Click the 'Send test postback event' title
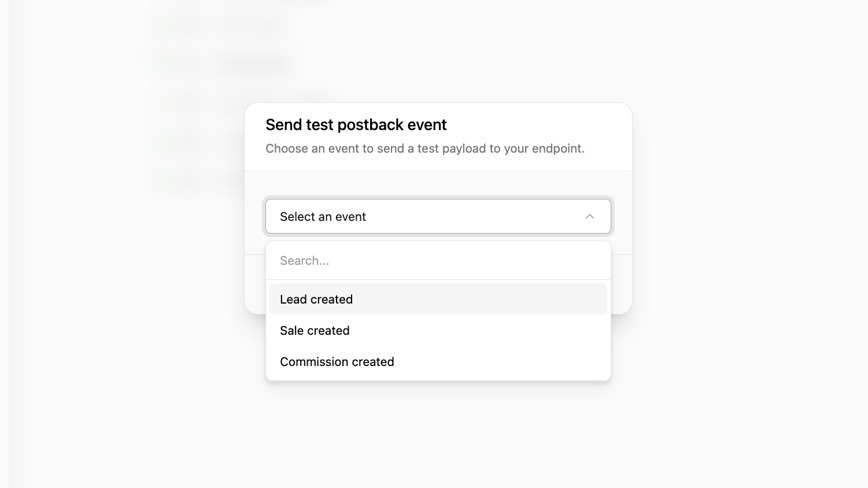This screenshot has width=868, height=488. [356, 124]
